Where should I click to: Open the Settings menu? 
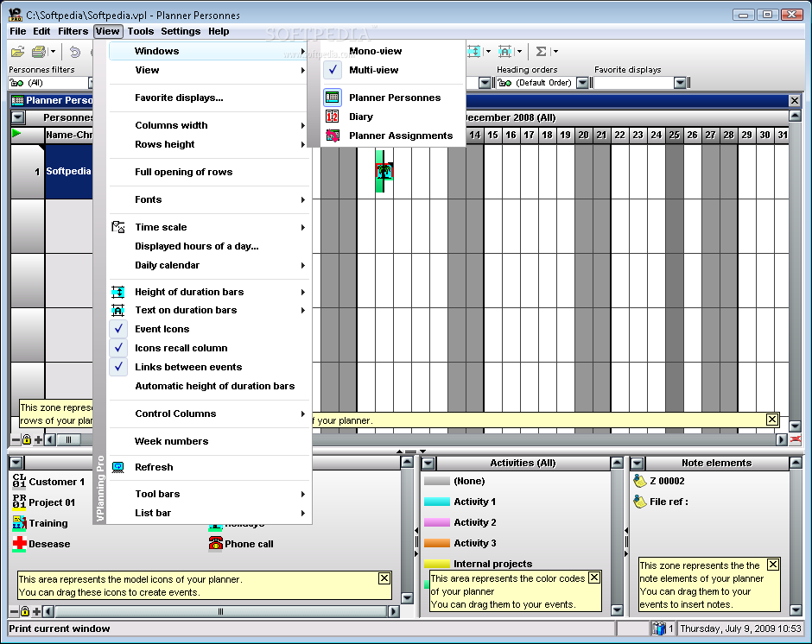(181, 31)
